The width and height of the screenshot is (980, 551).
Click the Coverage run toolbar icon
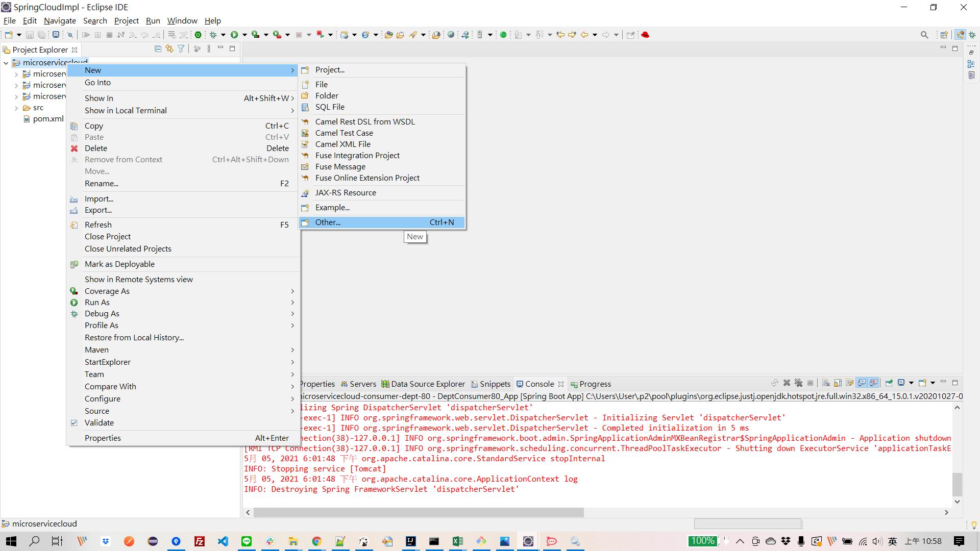pos(255,35)
